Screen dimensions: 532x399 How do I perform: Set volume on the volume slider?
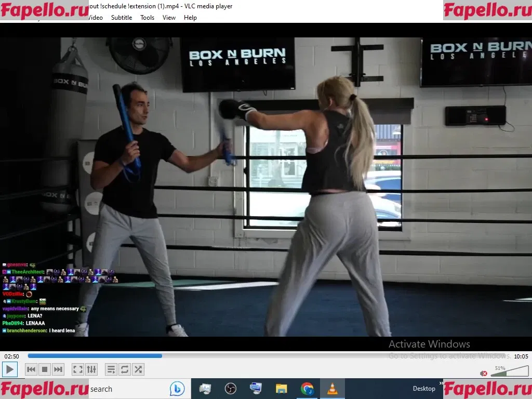click(509, 371)
